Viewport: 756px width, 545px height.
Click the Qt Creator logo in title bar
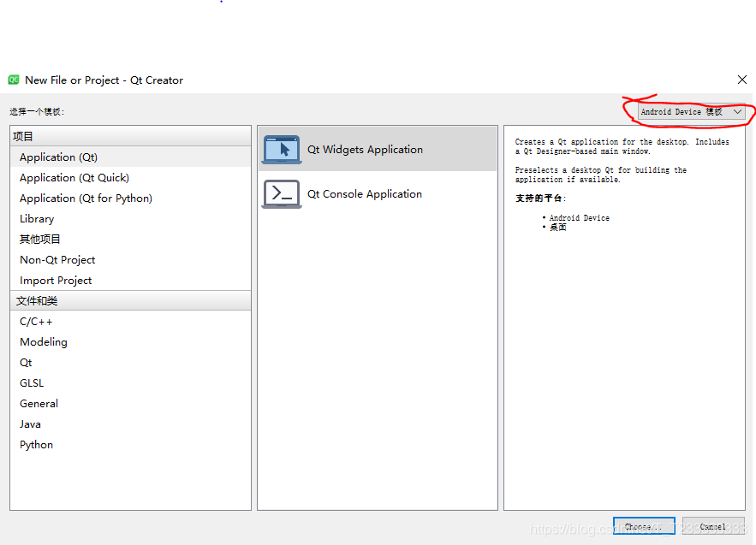14,80
